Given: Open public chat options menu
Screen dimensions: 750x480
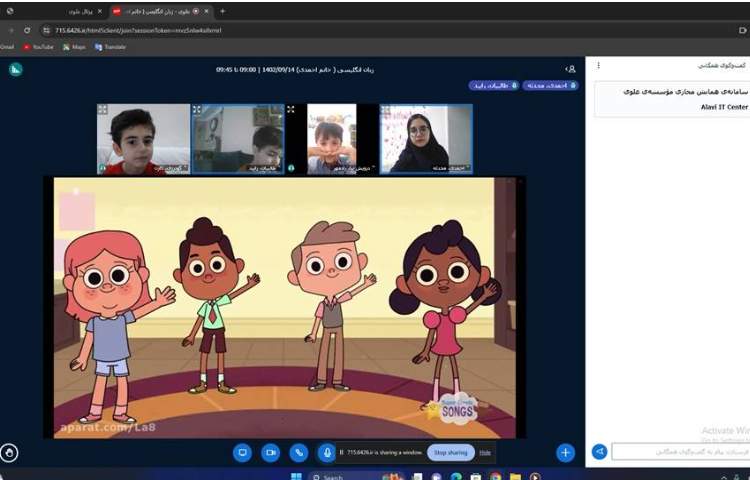Looking at the screenshot, I should pyautogui.click(x=598, y=66).
